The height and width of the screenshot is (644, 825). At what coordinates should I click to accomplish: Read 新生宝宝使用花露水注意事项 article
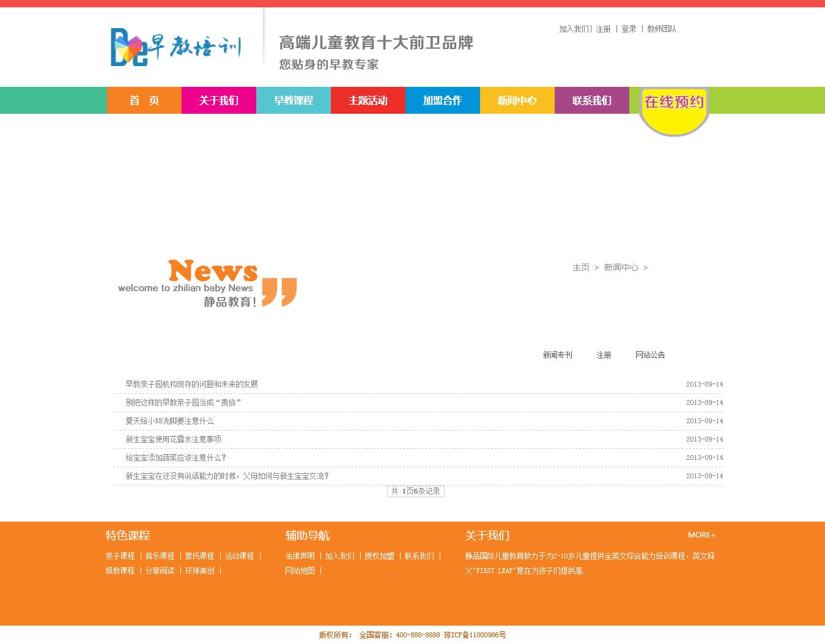pos(173,439)
